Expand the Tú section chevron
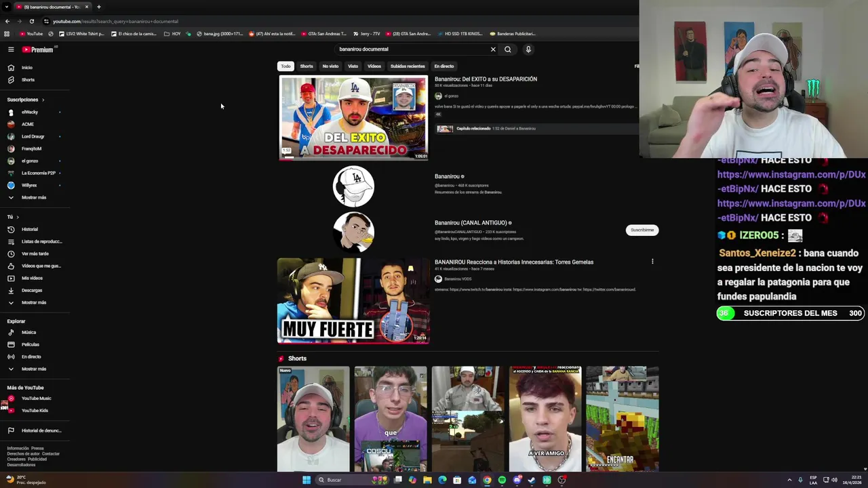The height and width of the screenshot is (488, 868). 18,217
